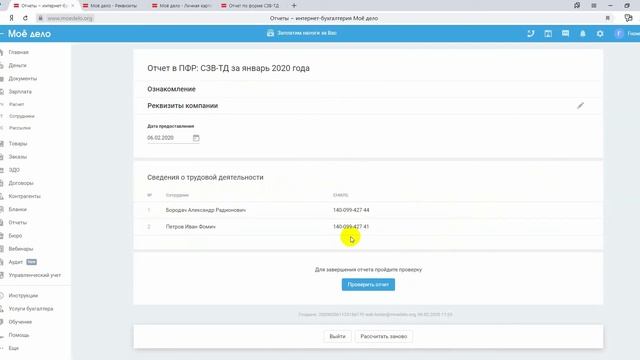Open Главная in the sidebar
Viewport: 640px width, 360px height.
click(18, 52)
